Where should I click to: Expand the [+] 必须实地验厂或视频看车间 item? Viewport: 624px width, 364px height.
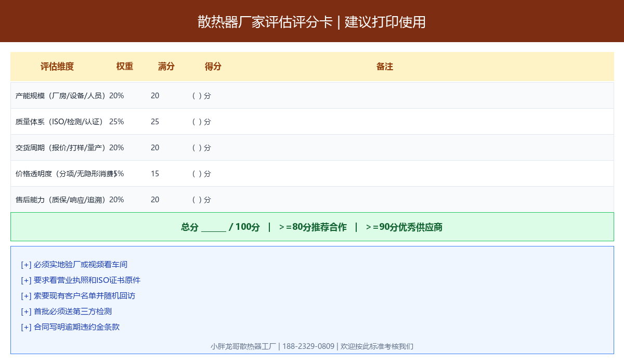coord(74,265)
